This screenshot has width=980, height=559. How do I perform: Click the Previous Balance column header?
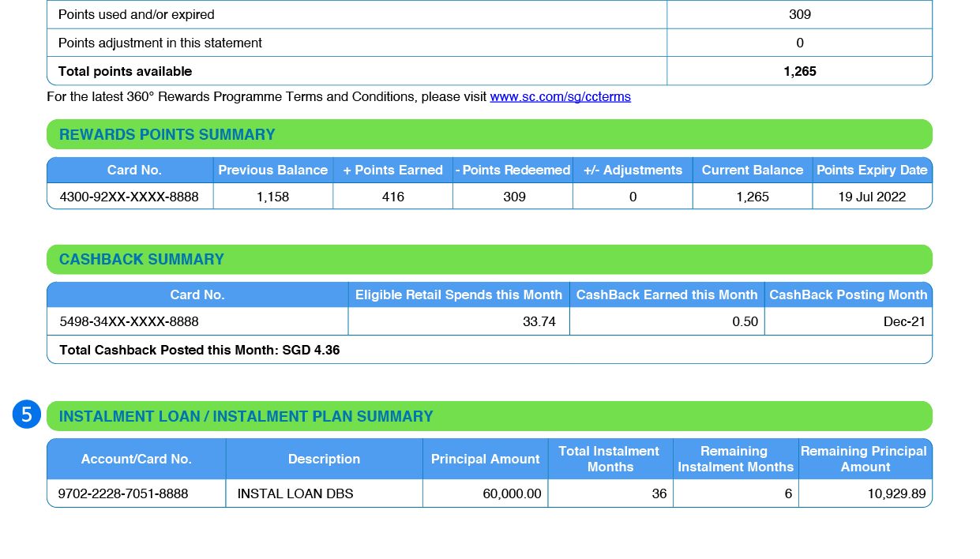[272, 171]
